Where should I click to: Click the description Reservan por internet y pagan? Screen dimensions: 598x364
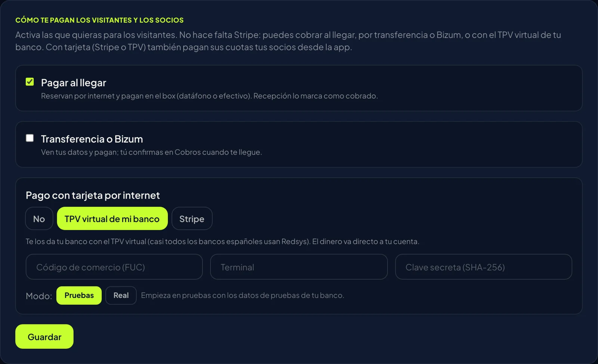click(209, 96)
